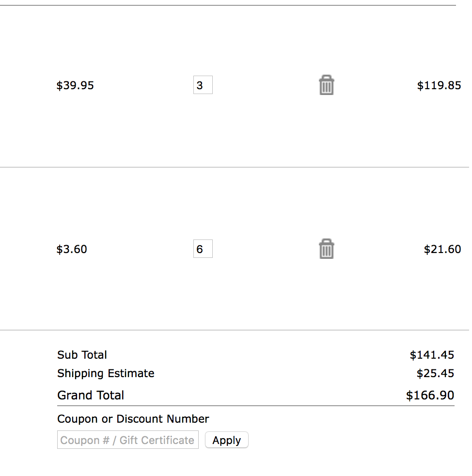Select the $25.45 shipping amount
Viewport: 472px width, 476px height.
click(435, 373)
